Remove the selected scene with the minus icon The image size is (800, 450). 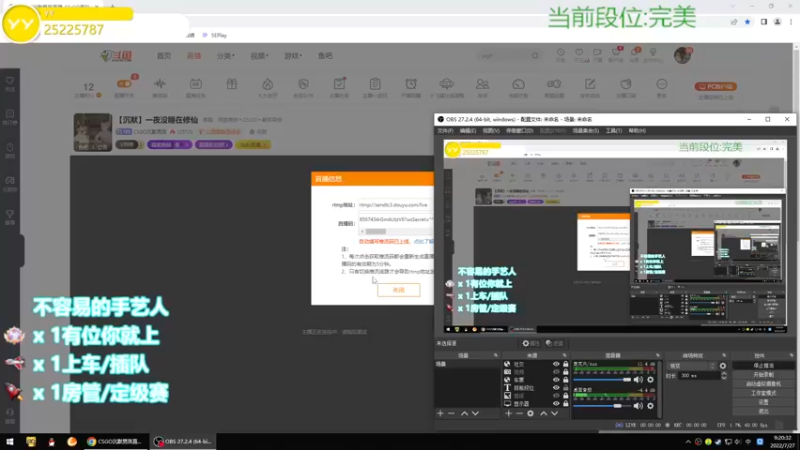tap(452, 413)
